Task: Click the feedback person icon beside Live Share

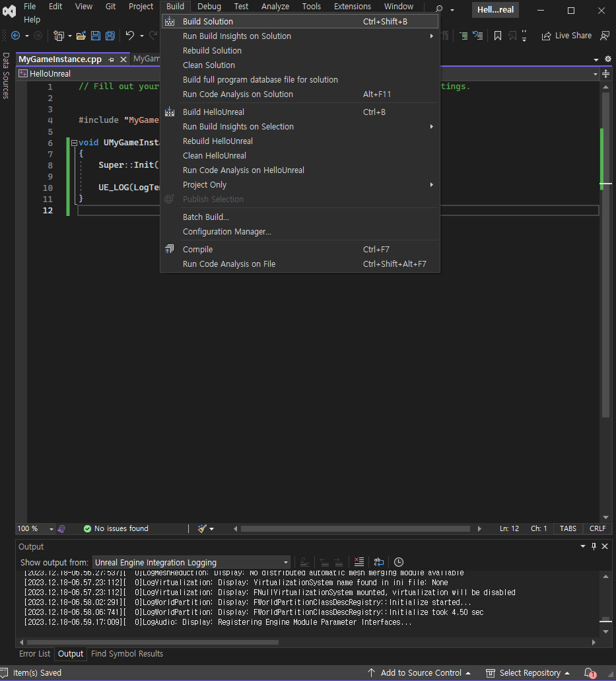Action: [x=605, y=36]
